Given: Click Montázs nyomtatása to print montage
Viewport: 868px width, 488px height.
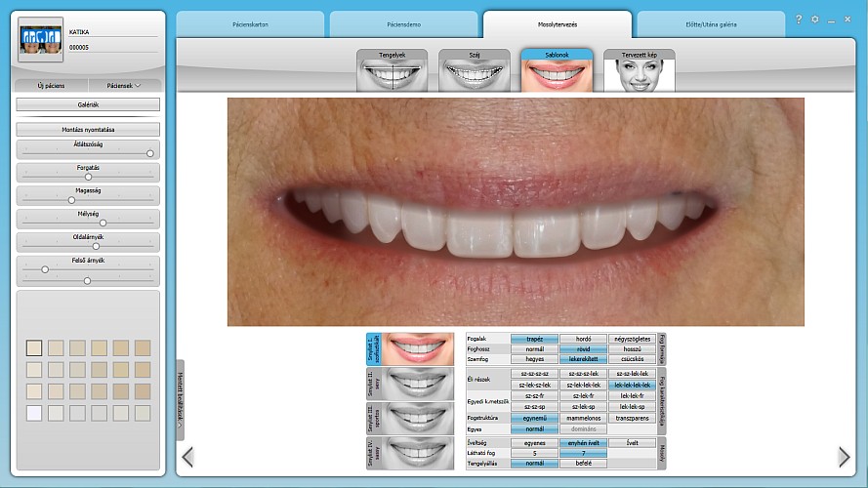Looking at the screenshot, I should pyautogui.click(x=88, y=130).
